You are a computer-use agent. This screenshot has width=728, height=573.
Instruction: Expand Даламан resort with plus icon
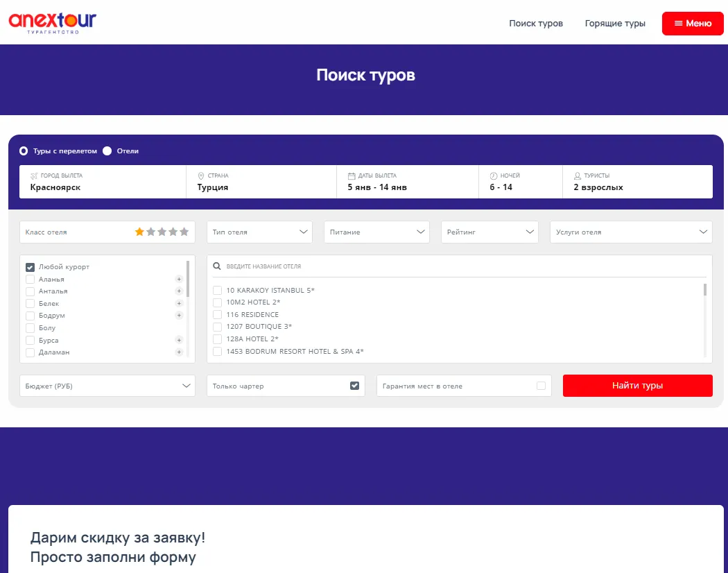click(x=179, y=352)
